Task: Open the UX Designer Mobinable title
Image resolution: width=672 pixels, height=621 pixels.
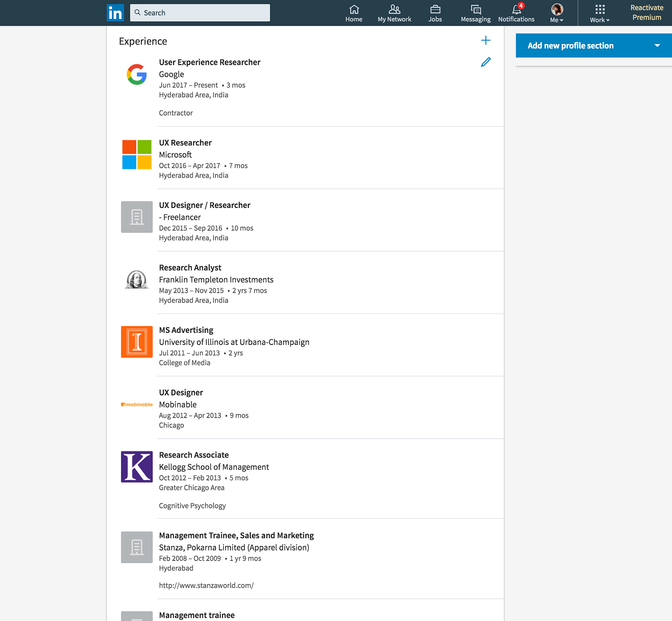Action: (181, 392)
